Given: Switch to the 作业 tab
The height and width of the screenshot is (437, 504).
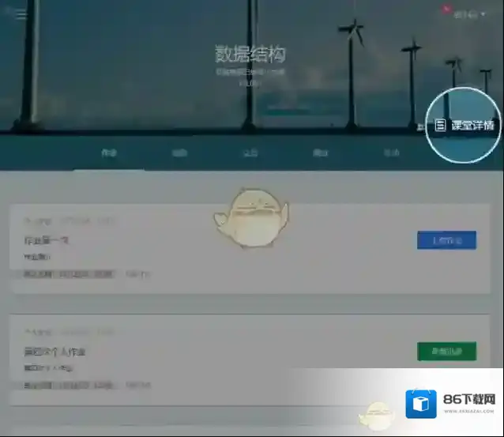Looking at the screenshot, I should pos(109,153).
